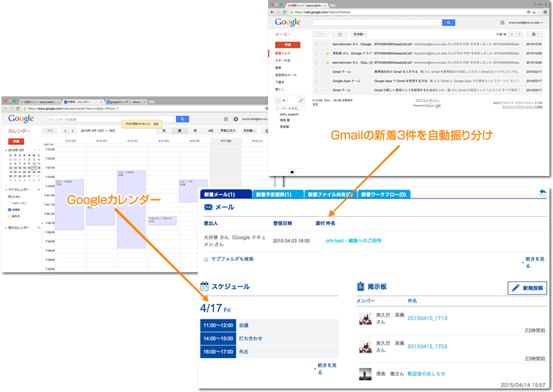Click the bookmark star in Gmail address bar
The width and height of the screenshot is (553, 392).
click(538, 12)
